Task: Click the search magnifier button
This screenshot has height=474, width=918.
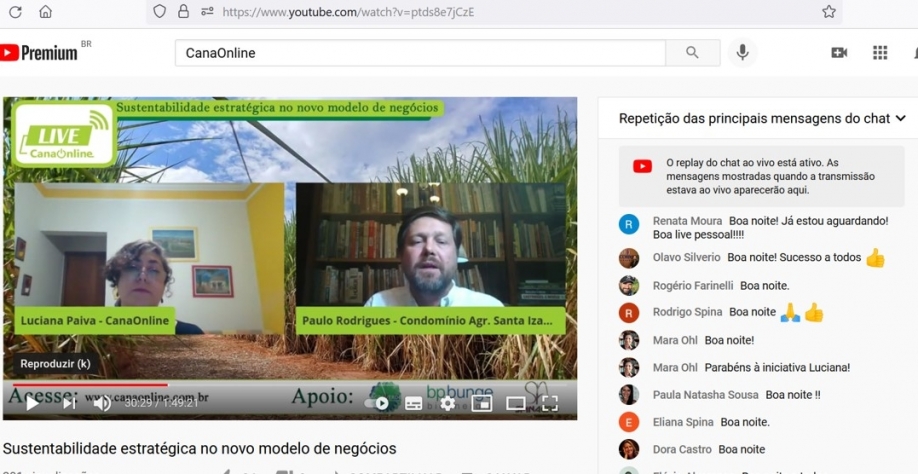Action: [692, 53]
